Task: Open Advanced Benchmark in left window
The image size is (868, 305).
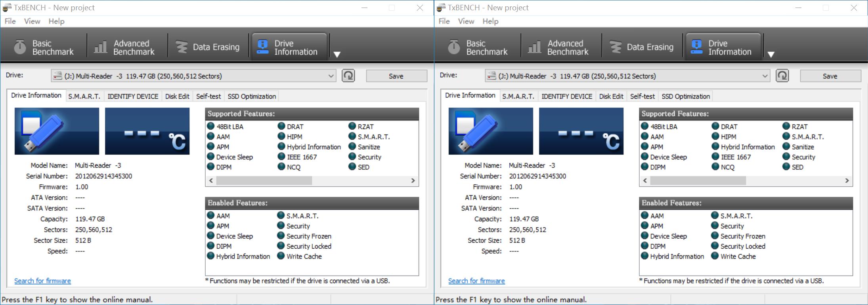Action: click(x=124, y=47)
